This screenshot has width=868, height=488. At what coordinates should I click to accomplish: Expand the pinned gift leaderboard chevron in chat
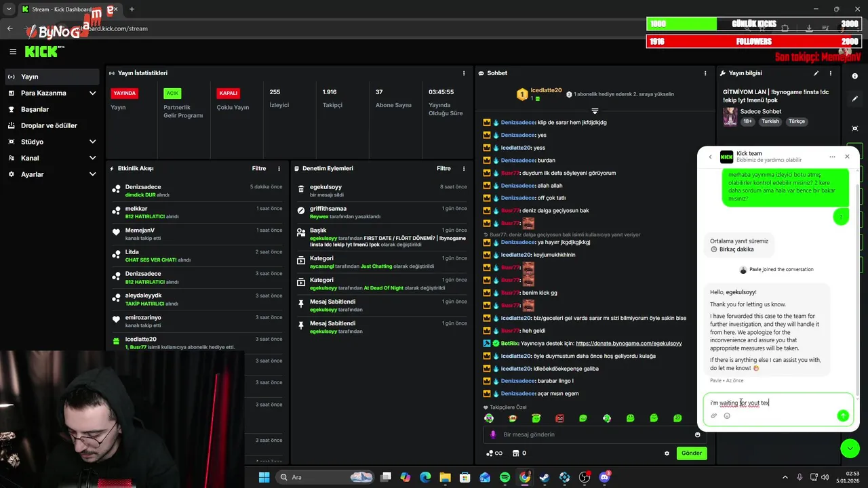595,110
